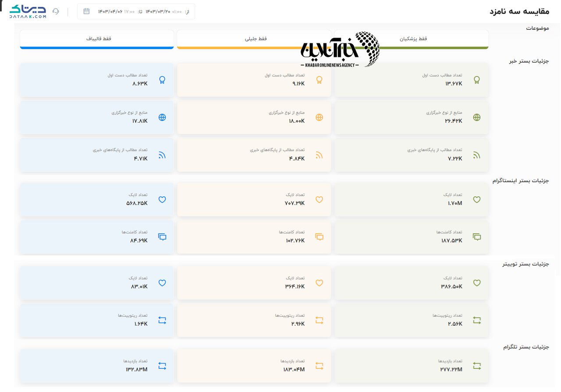Switch to the فقط قالیباف tab
This screenshot has width=561, height=392.
point(97,39)
